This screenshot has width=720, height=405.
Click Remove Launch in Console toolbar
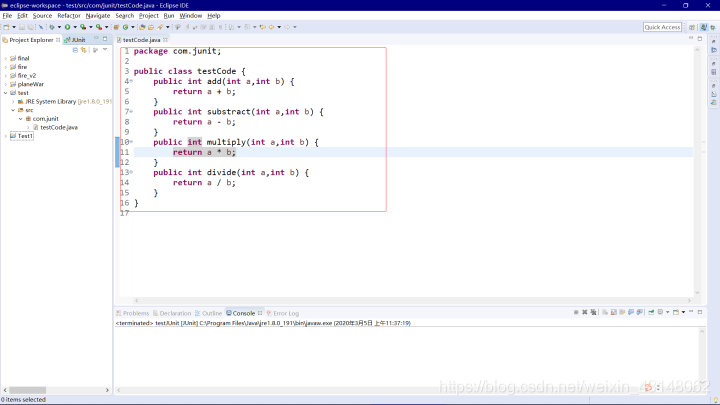(x=585, y=312)
